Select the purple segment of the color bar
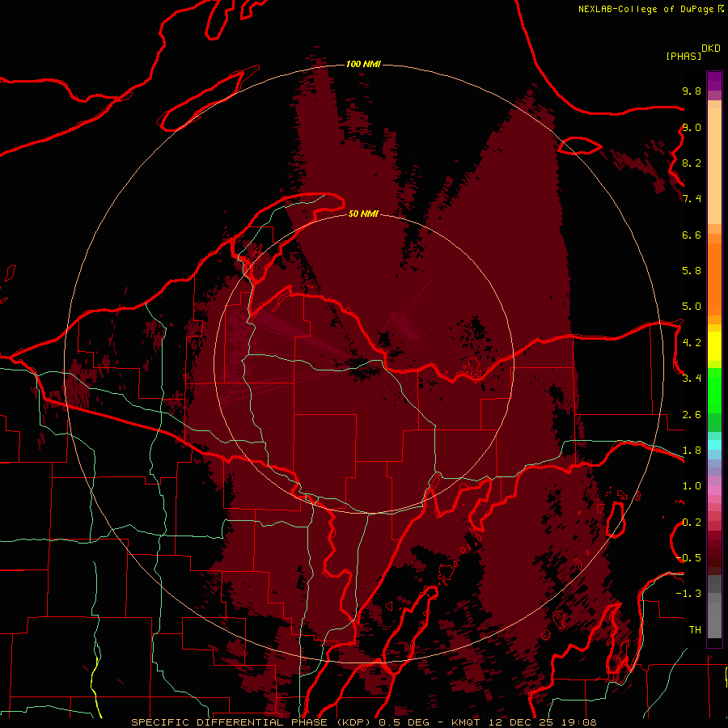The width and height of the screenshot is (728, 728). (714, 81)
